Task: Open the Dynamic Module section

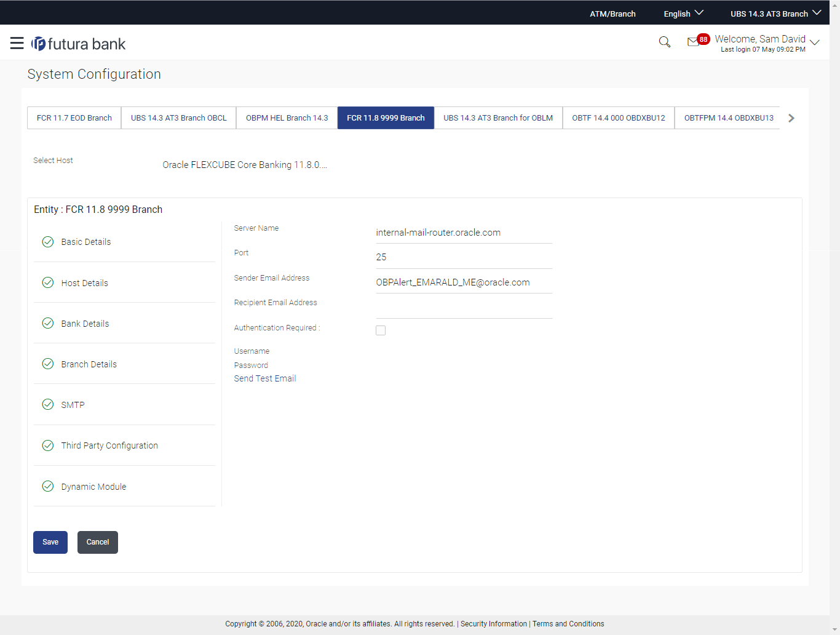Action: coord(124,486)
